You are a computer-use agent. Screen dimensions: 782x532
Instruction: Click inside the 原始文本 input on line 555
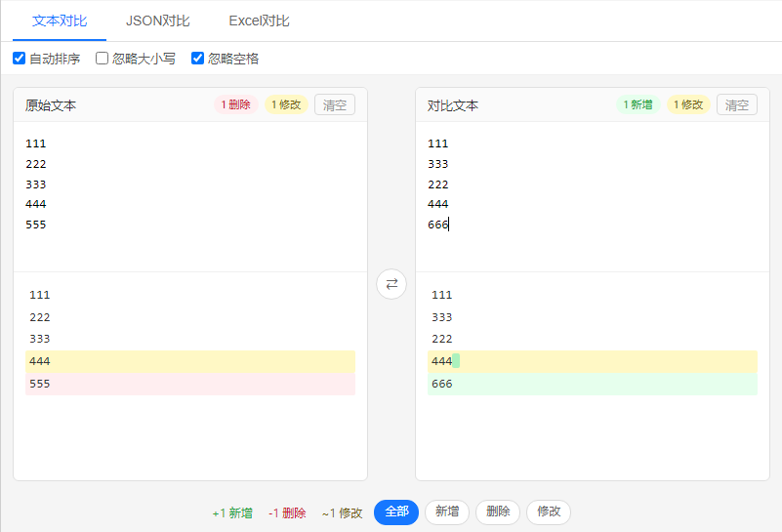(36, 225)
